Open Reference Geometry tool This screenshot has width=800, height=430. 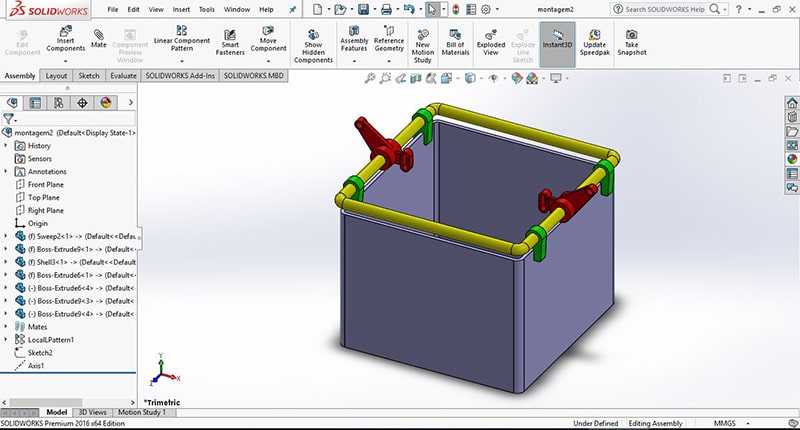coord(389,39)
